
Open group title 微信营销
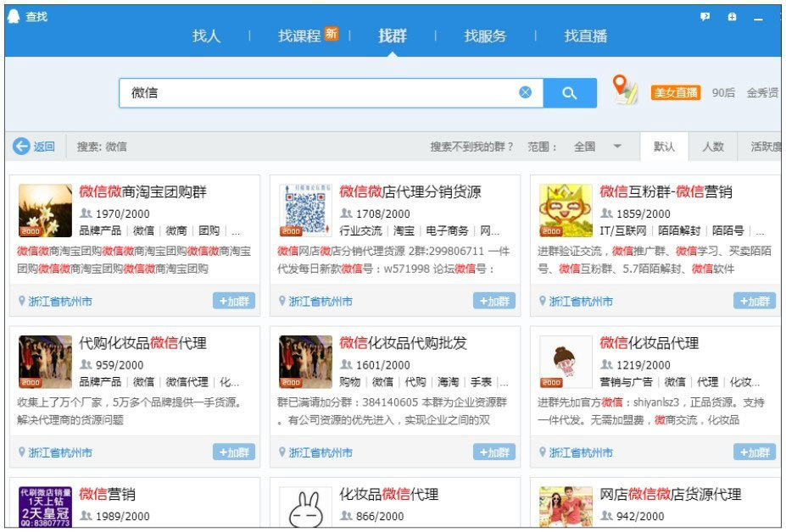[x=108, y=495]
